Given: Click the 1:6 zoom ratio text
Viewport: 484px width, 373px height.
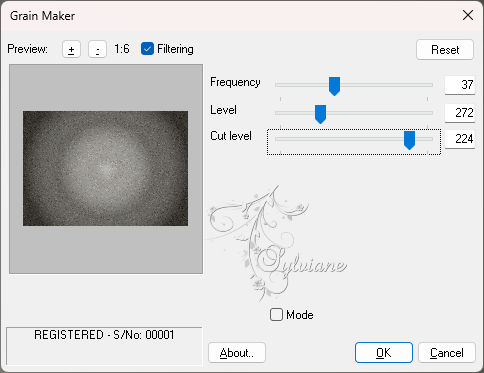Looking at the screenshot, I should (x=122, y=49).
